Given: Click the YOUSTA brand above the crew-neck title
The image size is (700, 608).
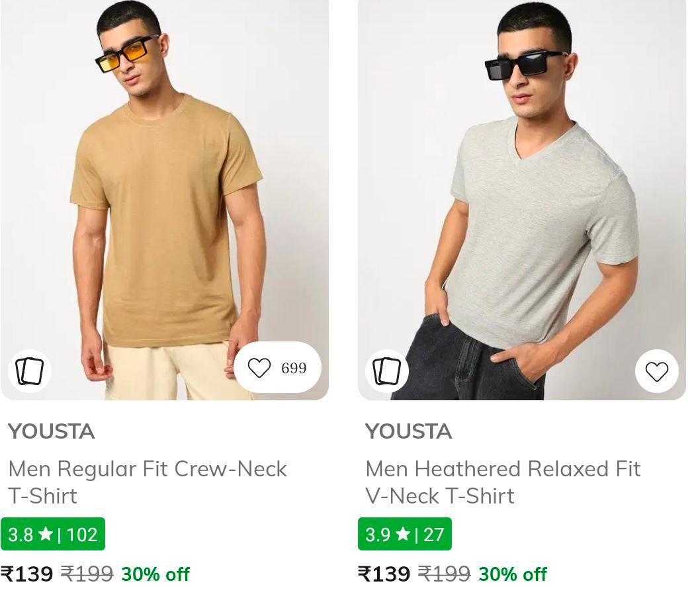Looking at the screenshot, I should (x=52, y=431).
